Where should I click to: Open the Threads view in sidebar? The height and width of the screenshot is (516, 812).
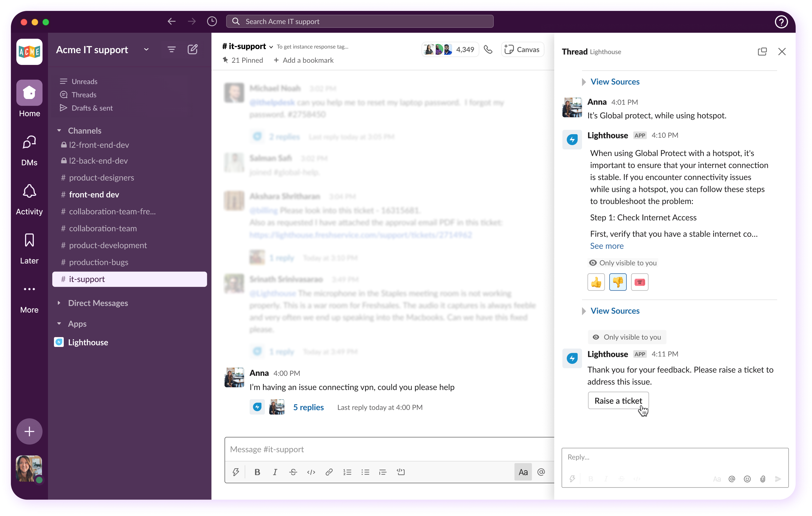[x=84, y=95]
